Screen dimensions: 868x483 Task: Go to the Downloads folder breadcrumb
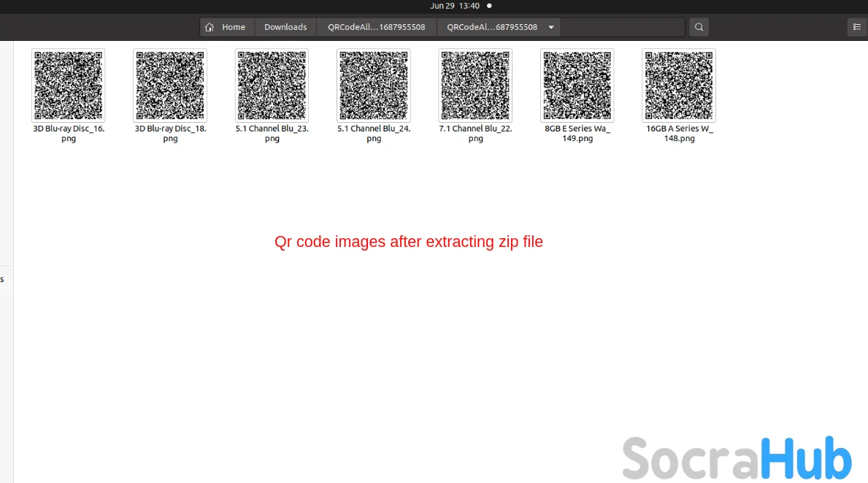285,27
